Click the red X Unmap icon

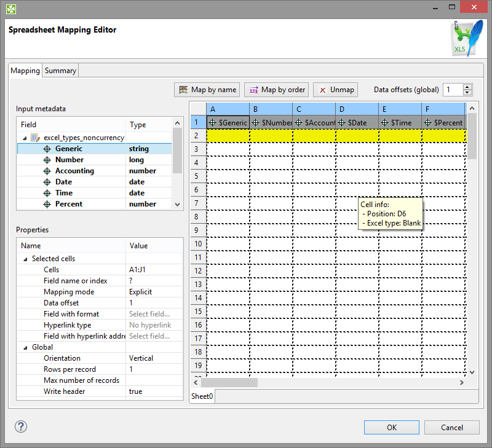click(x=322, y=90)
